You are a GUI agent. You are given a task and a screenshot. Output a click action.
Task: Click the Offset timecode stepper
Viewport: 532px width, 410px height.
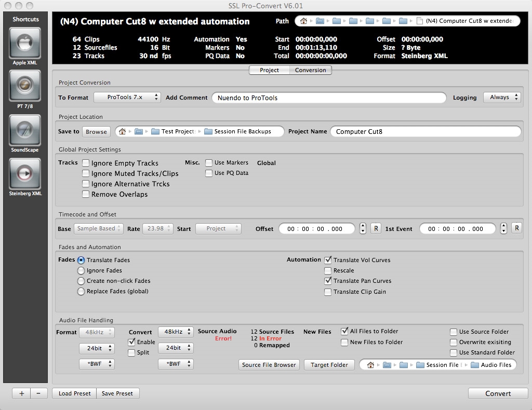tap(363, 229)
